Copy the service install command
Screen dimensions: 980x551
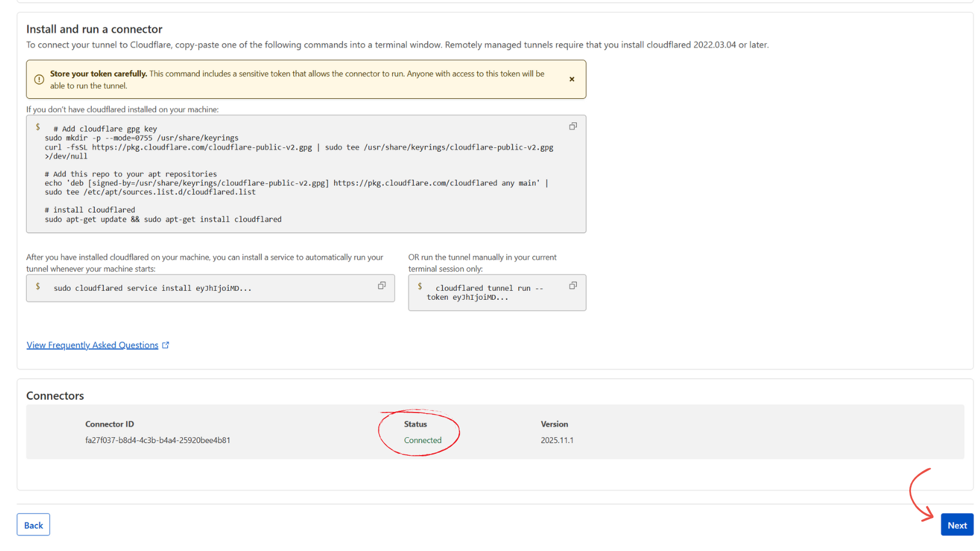click(x=381, y=286)
